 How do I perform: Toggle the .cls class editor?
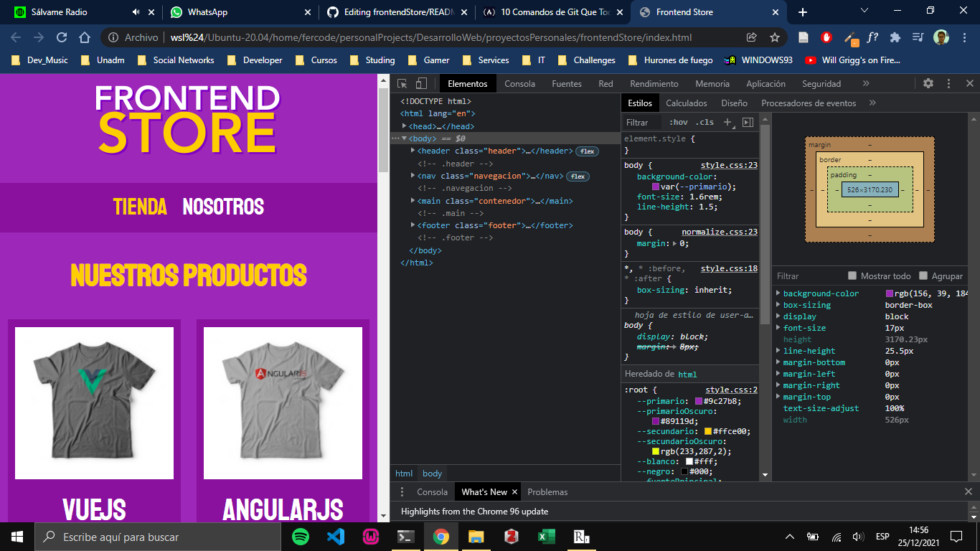click(x=706, y=123)
